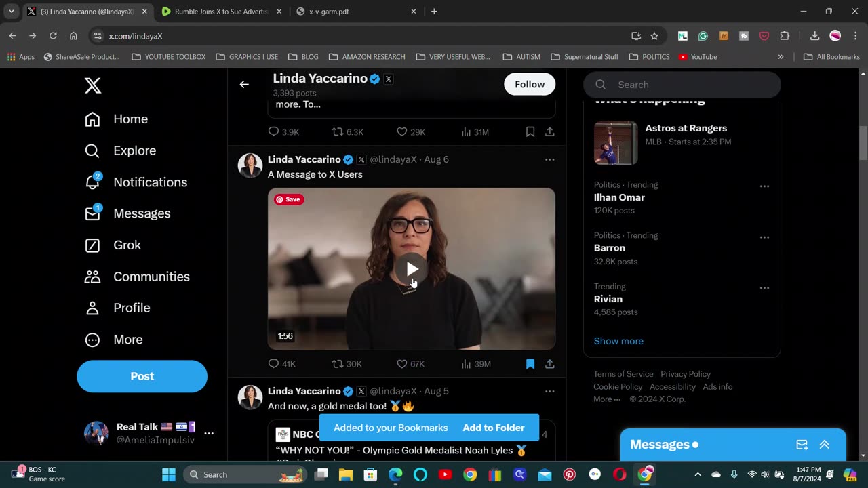Open browser downloads icon
868x488 pixels.
click(x=814, y=36)
